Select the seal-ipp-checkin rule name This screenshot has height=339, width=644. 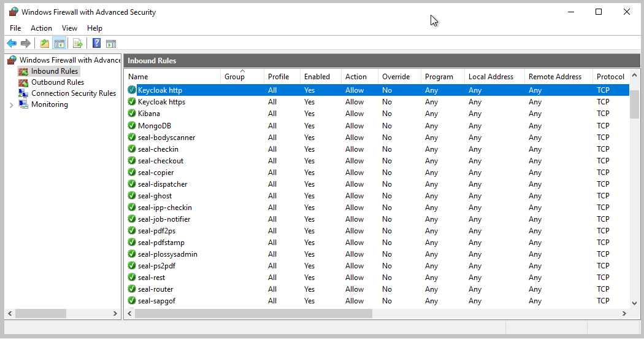point(165,208)
